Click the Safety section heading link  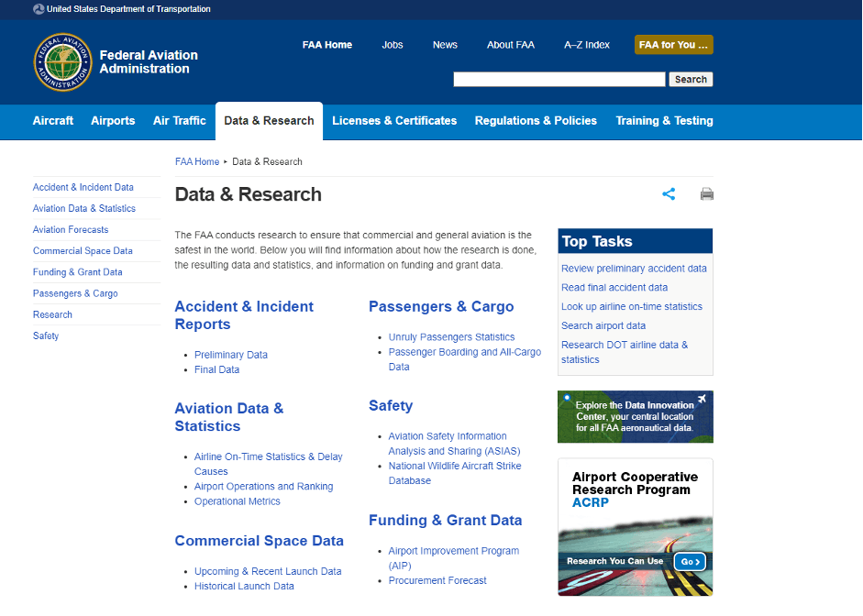(x=391, y=406)
